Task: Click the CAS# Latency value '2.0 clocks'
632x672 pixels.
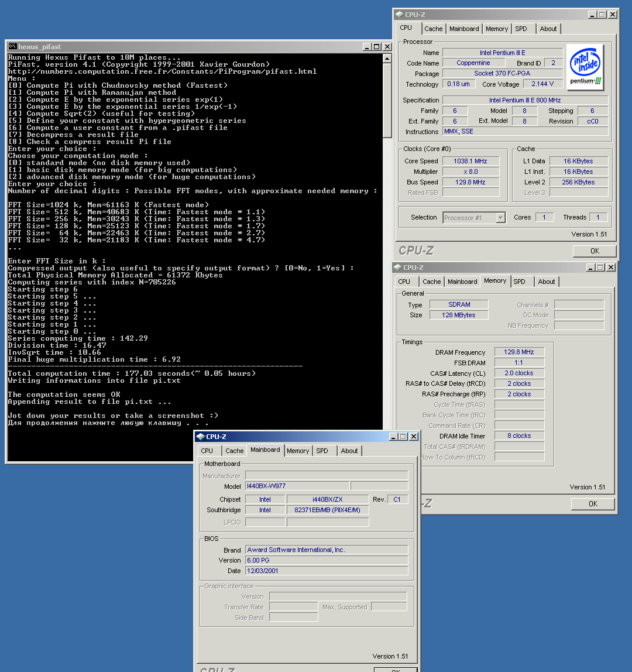Action: [x=519, y=373]
